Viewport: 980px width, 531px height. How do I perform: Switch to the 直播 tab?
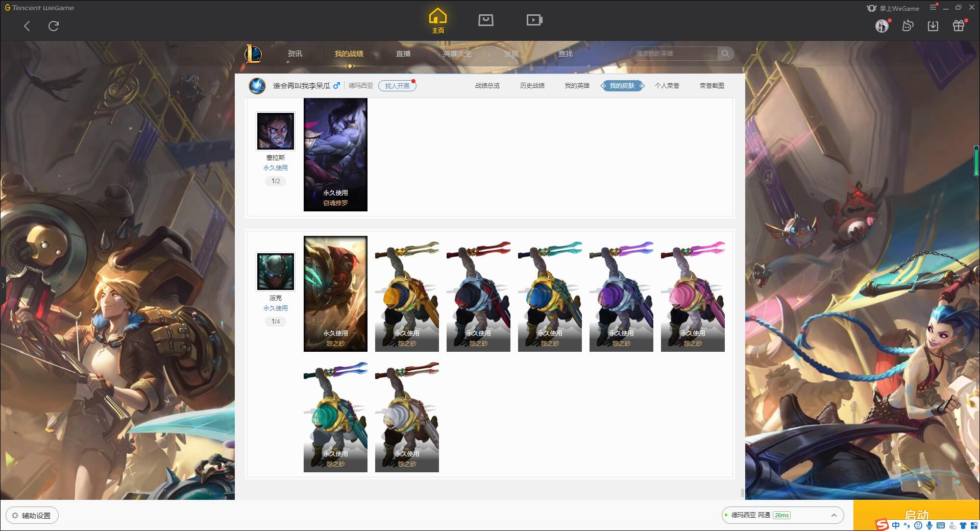pos(403,54)
